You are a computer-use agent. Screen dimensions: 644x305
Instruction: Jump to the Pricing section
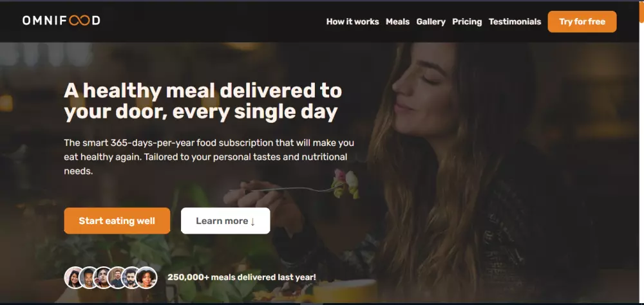pos(467,22)
